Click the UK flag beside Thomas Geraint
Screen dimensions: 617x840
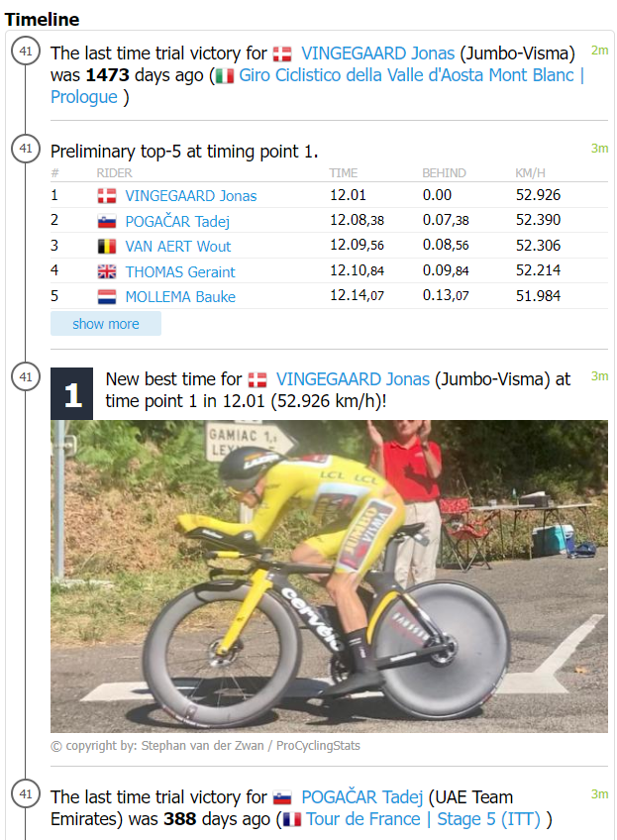[107, 272]
